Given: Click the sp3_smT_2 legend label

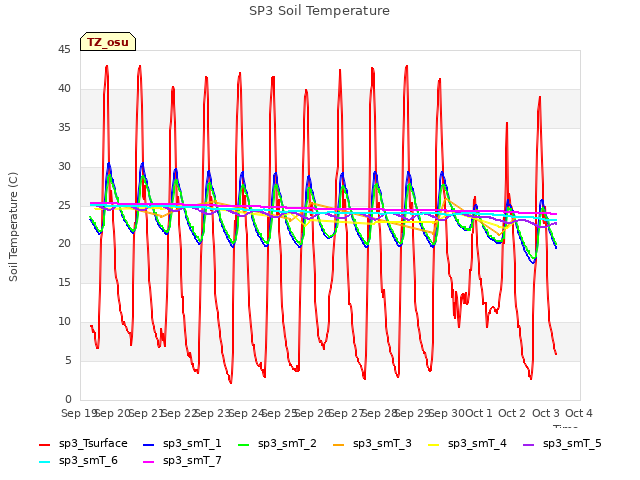Looking at the screenshot, I should coord(287,443).
